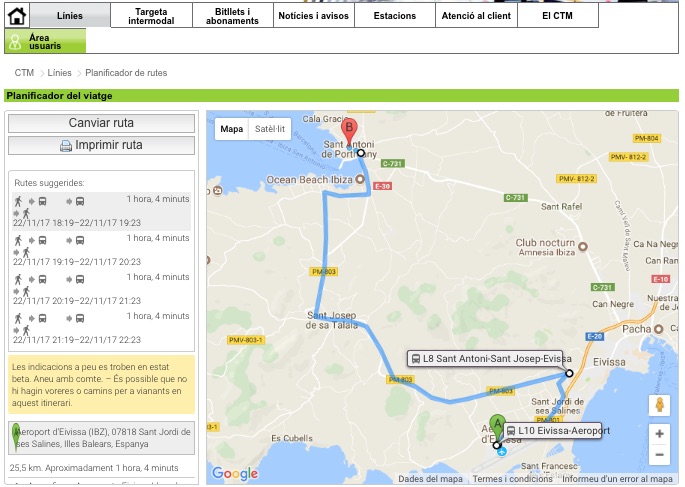Screen dimensions: 685x487
Task: Click the beta walking directions warning notice
Action: click(x=101, y=385)
